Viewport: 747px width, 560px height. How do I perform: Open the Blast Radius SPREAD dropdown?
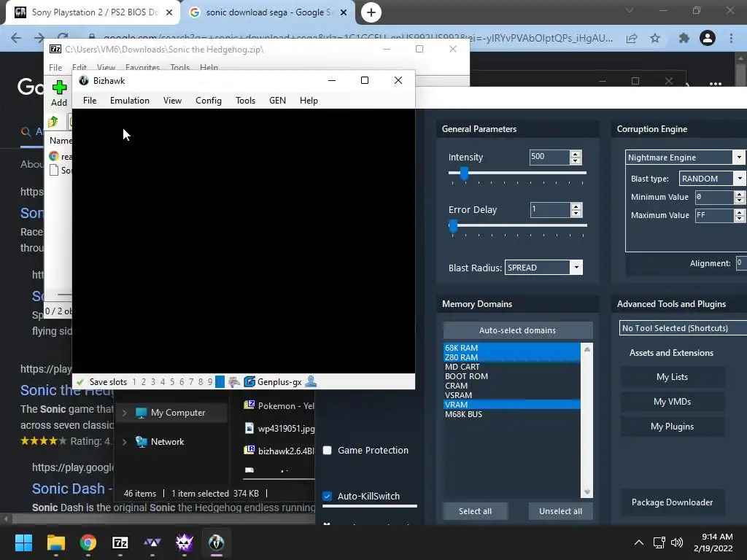(576, 267)
